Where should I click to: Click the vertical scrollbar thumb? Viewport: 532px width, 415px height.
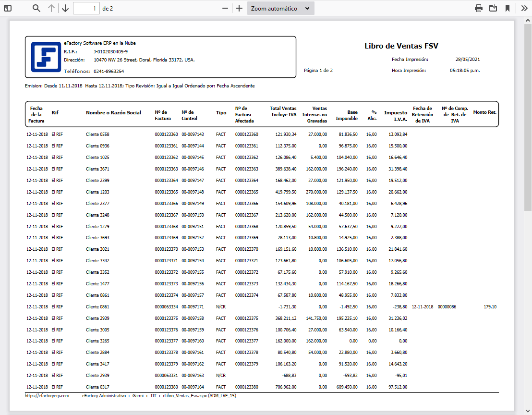point(528,115)
